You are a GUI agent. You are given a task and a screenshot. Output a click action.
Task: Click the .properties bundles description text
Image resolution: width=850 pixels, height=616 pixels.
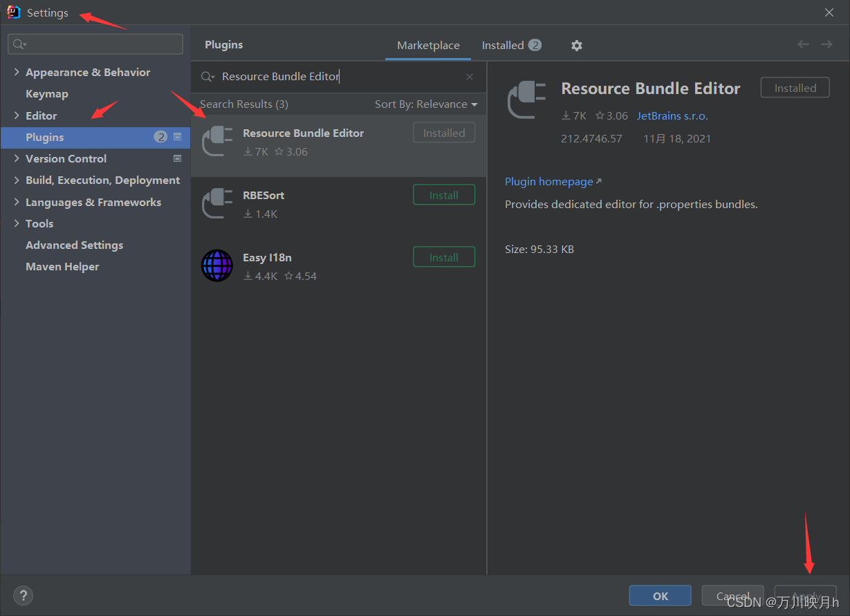pyautogui.click(x=631, y=205)
